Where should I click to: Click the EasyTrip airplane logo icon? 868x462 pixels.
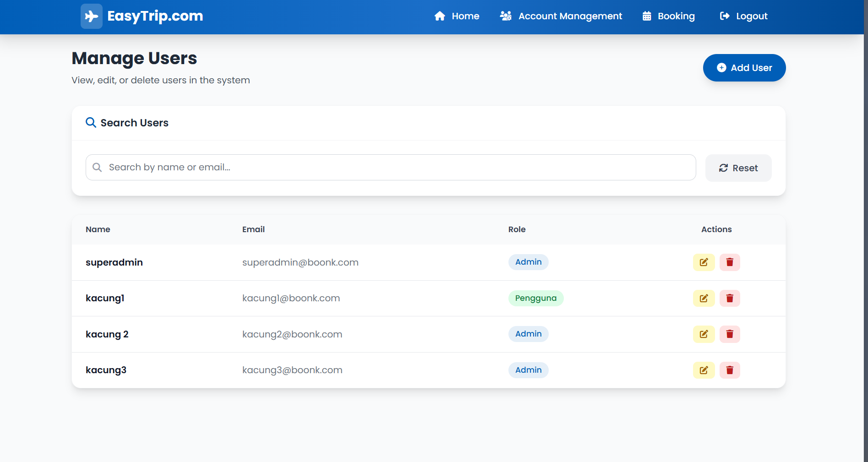(92, 16)
